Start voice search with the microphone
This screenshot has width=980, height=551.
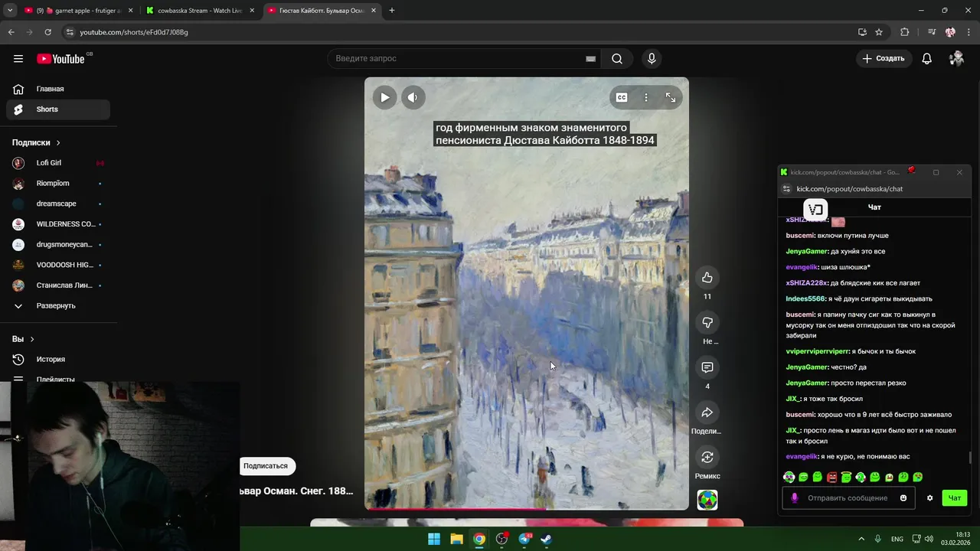(652, 59)
